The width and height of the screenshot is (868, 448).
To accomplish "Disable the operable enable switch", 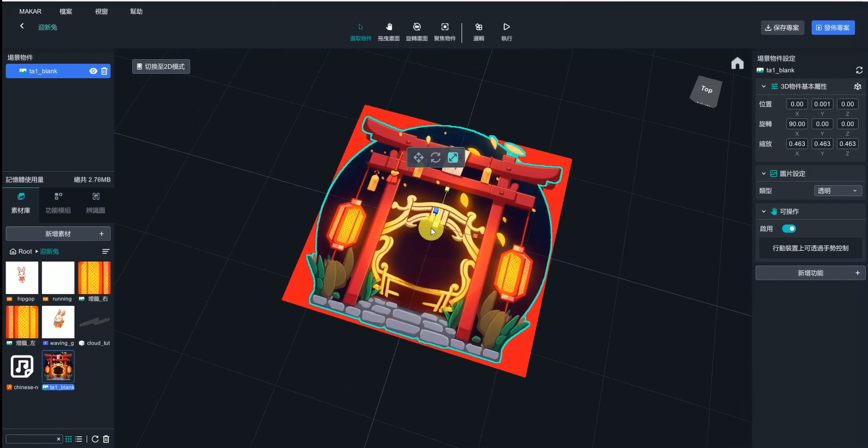I will [x=788, y=229].
